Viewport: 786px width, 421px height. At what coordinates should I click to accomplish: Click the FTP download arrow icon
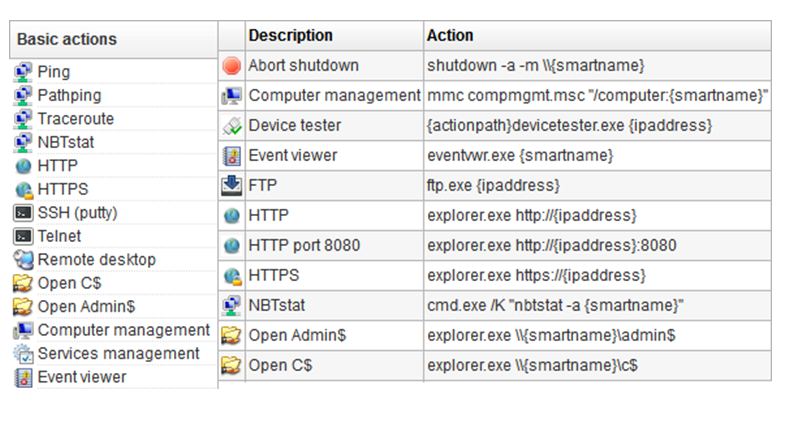pyautogui.click(x=232, y=186)
